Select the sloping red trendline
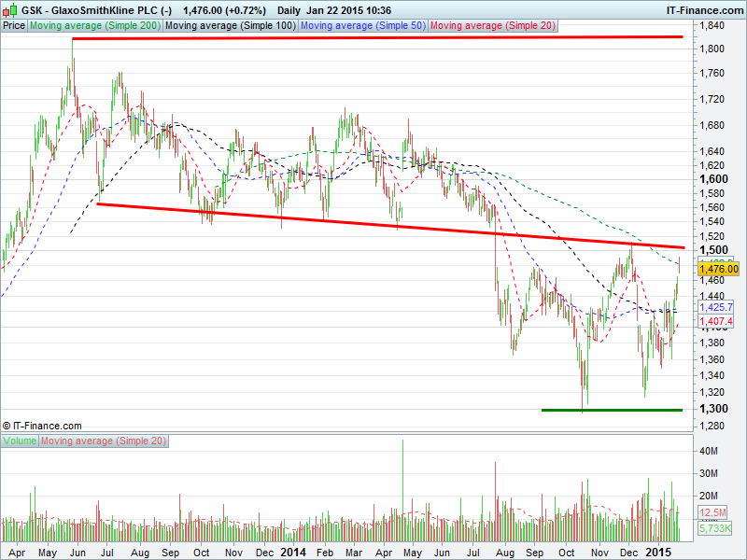Screen dimensions: 747x560 [x=390, y=226]
